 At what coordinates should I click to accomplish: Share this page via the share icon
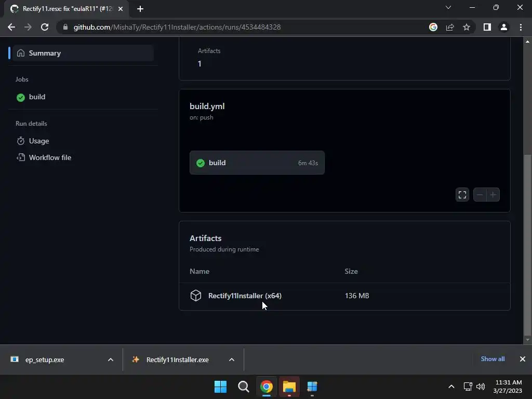pos(450,27)
